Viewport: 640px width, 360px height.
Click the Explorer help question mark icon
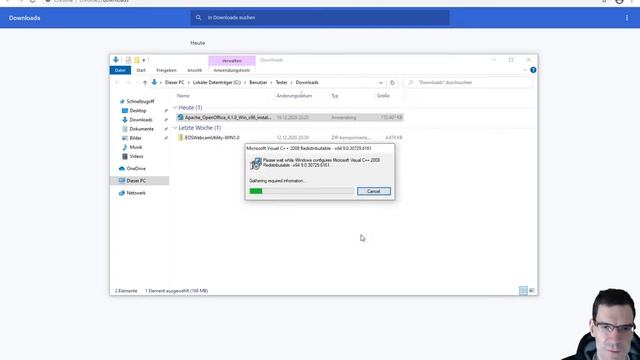tap(533, 70)
